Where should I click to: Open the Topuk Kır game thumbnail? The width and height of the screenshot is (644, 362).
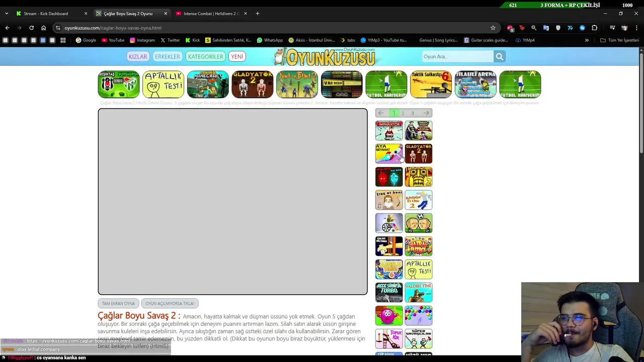(389, 339)
